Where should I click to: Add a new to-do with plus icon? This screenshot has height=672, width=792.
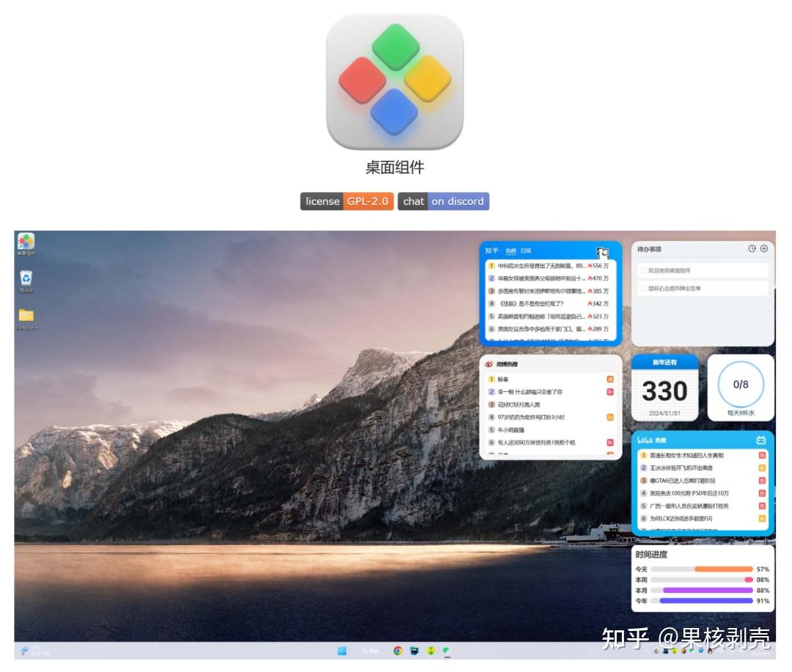point(764,248)
